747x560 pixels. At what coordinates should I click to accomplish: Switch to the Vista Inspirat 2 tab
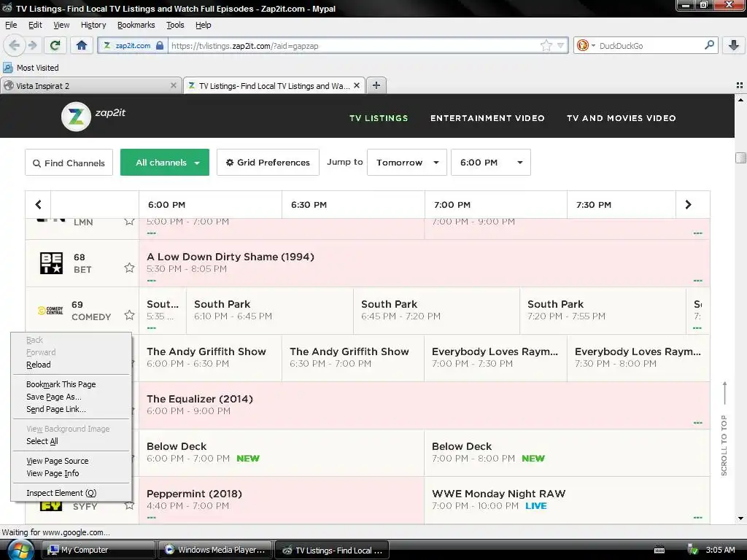(x=90, y=86)
